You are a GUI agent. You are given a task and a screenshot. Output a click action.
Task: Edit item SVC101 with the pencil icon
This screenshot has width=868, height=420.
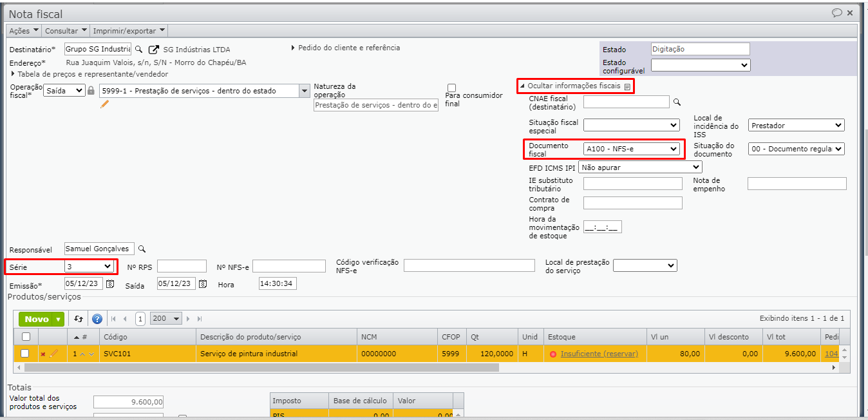[x=54, y=354]
